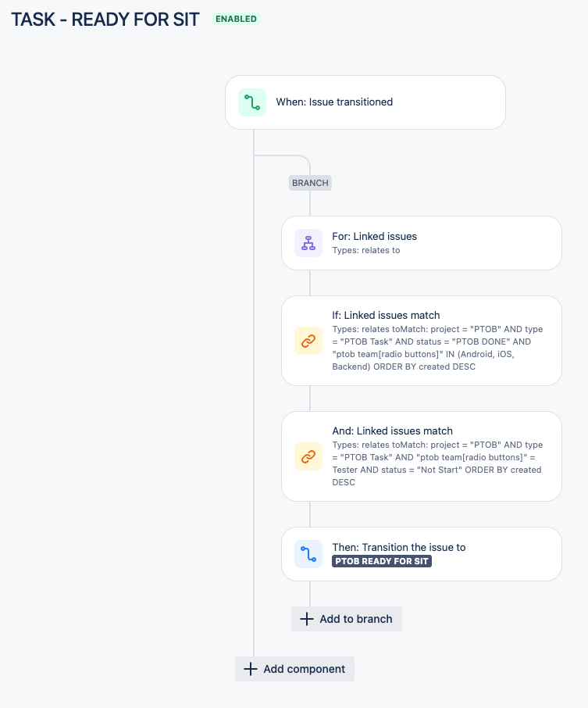Click the green Issue transitioned trigger icon
The image size is (588, 708).
252,102
